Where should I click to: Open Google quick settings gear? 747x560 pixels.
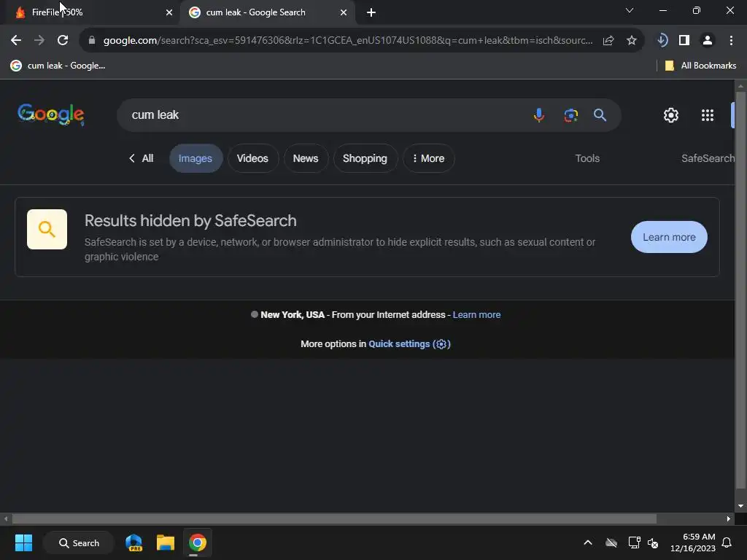point(671,115)
